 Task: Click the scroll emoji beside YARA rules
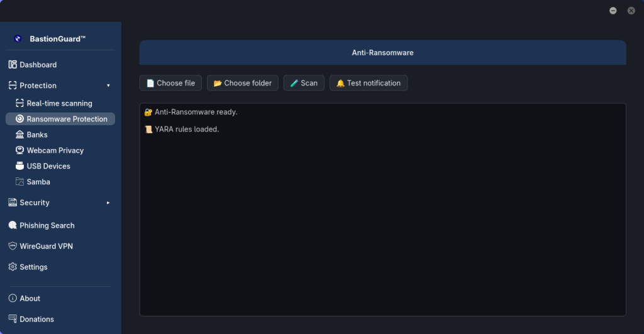[148, 130]
